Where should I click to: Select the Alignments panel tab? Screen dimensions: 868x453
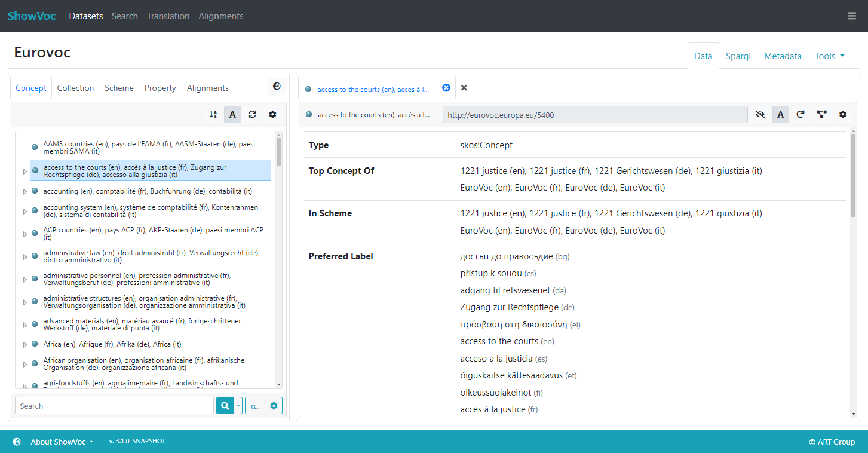coord(208,88)
